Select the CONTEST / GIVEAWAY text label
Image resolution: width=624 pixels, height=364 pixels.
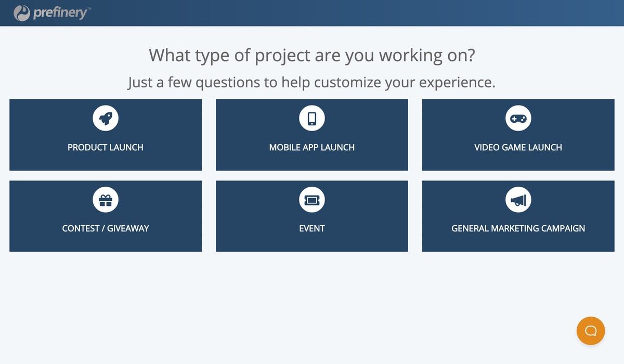pos(106,228)
